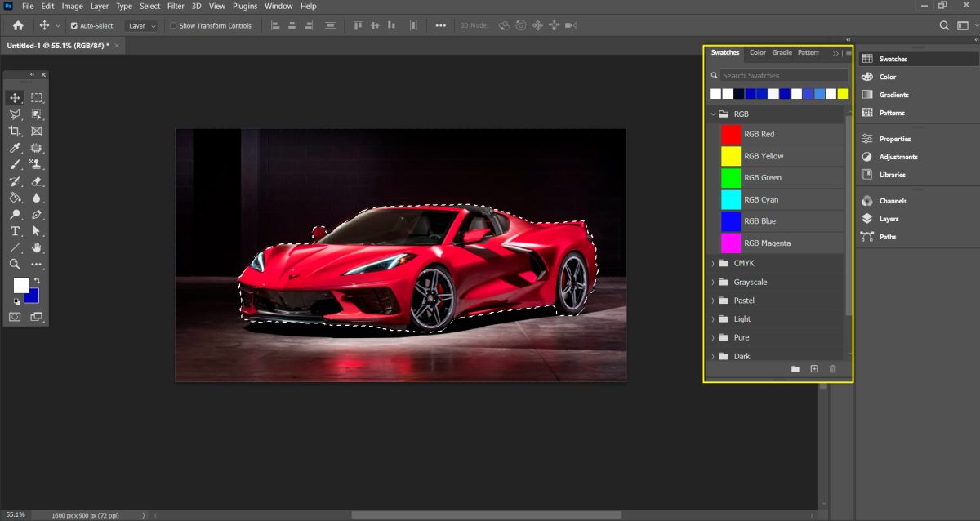
Task: Open the Auto-Select Layer dropdown
Action: click(x=140, y=25)
